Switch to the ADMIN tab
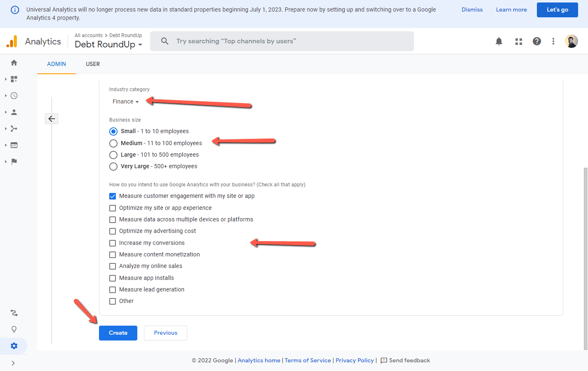Viewport: 588px width, 371px height. pyautogui.click(x=56, y=64)
